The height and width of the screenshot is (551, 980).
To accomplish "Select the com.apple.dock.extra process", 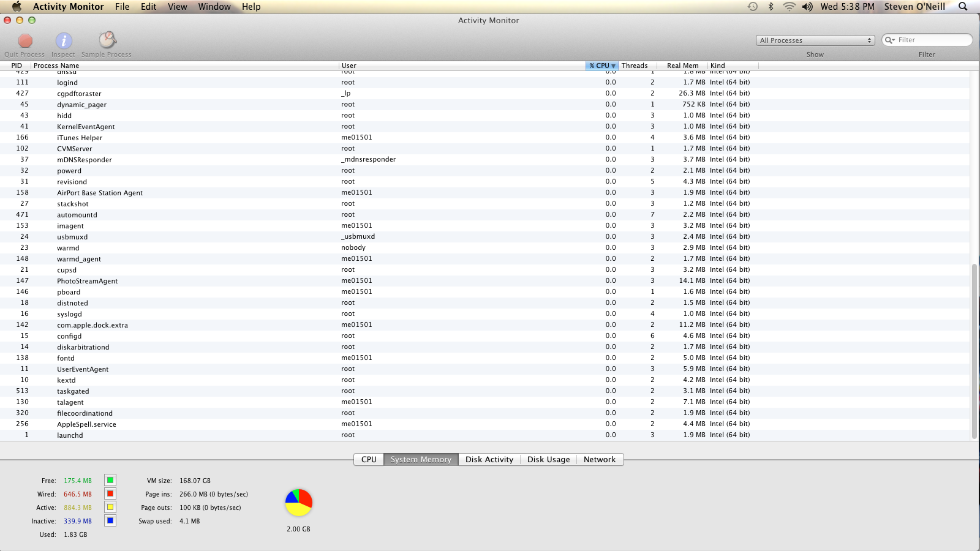I will coord(485,324).
